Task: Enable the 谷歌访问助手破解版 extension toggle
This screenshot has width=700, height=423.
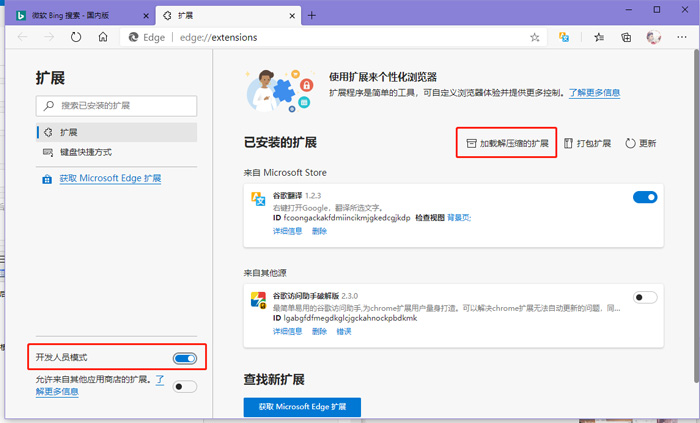Action: [645, 297]
